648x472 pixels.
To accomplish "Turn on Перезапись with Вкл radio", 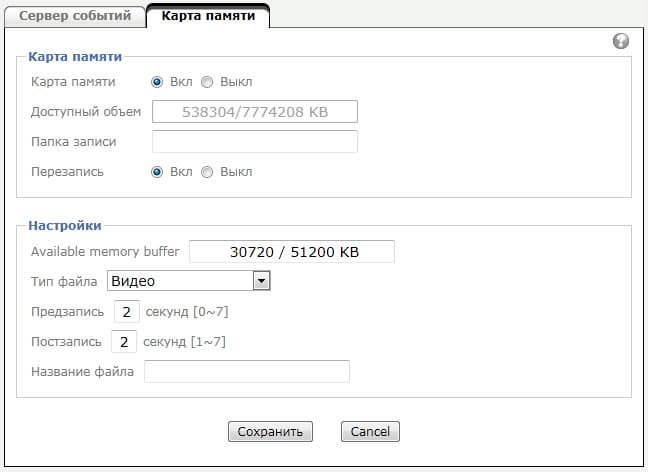I will coord(157,172).
